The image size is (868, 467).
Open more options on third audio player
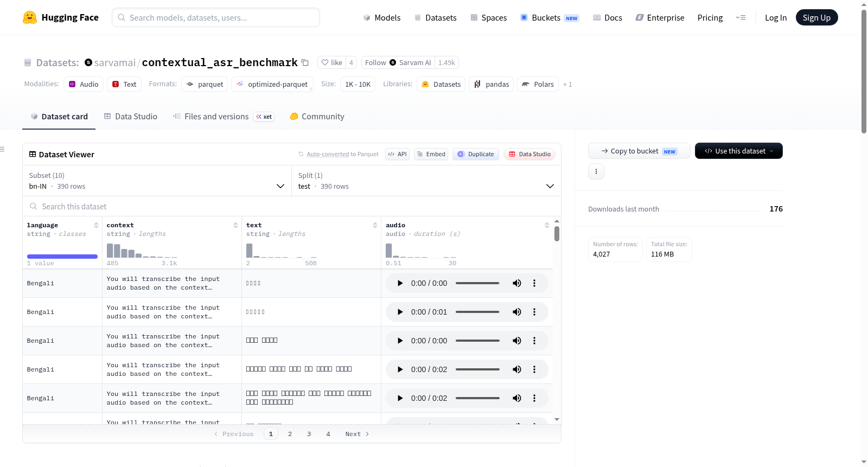pos(534,341)
